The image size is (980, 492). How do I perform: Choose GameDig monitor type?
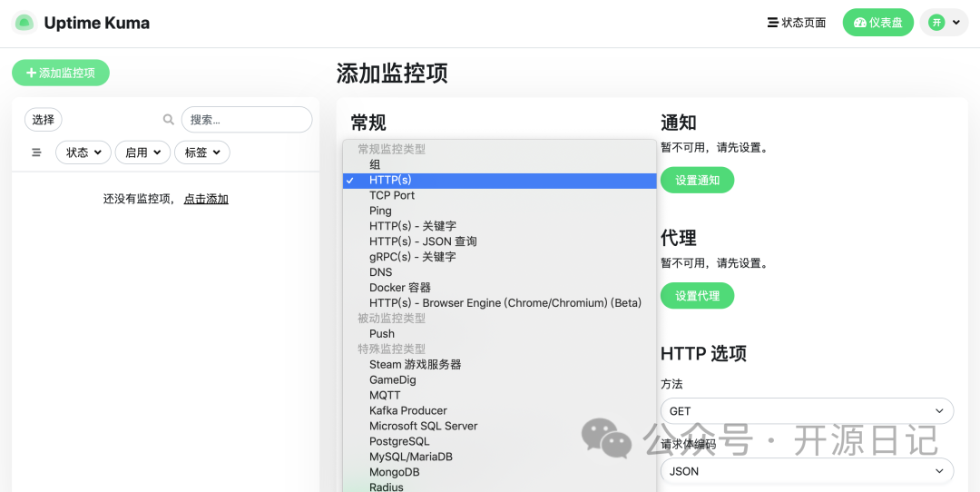pos(500,380)
